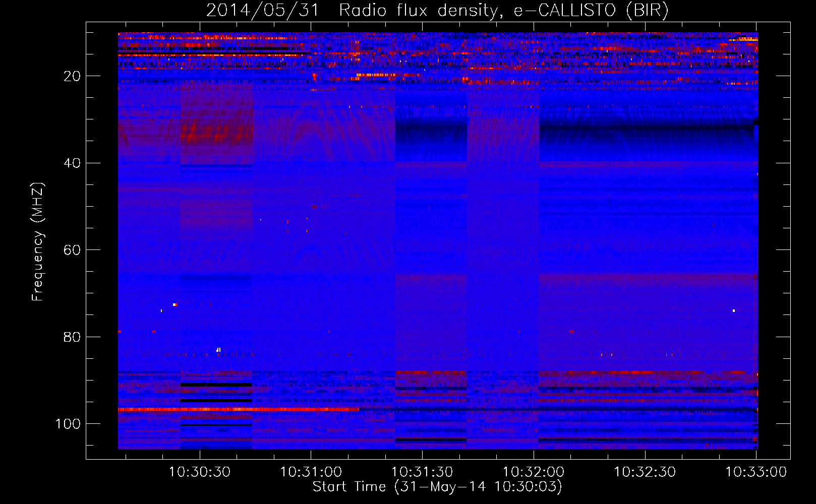Click the "80" frequency tick label
816x504 pixels.
[x=72, y=337]
